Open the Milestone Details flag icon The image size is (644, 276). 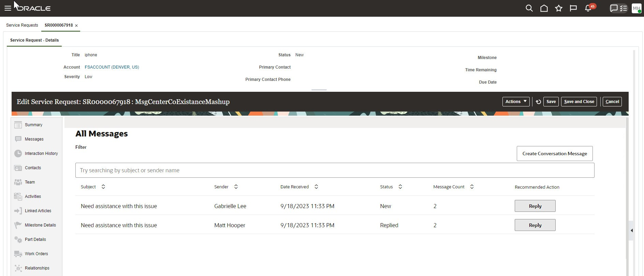click(x=18, y=225)
